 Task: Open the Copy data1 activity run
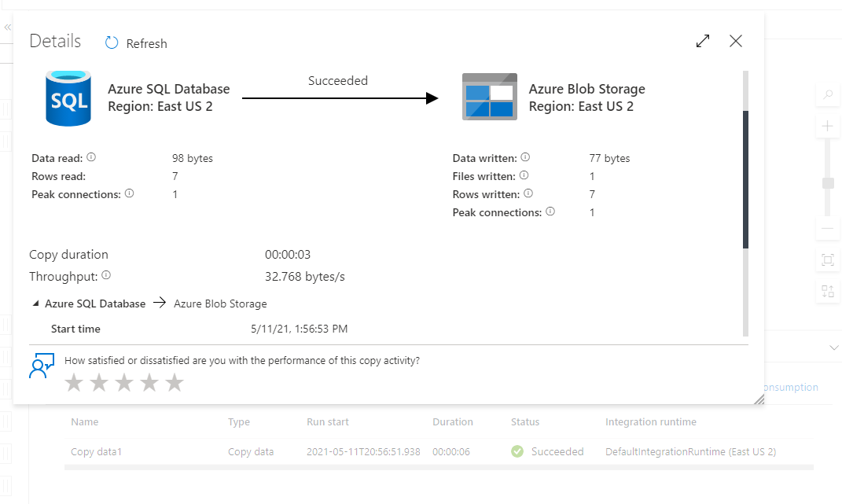tap(94, 451)
